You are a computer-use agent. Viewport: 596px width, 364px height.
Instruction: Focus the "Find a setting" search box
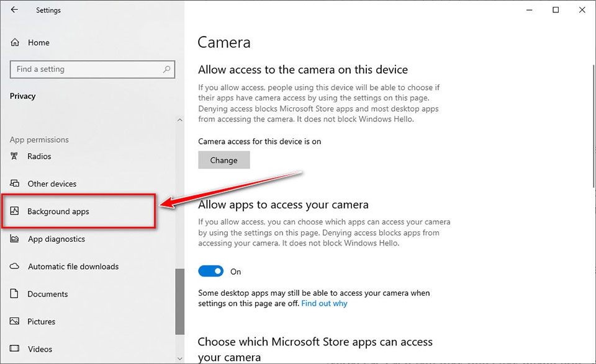click(87, 69)
